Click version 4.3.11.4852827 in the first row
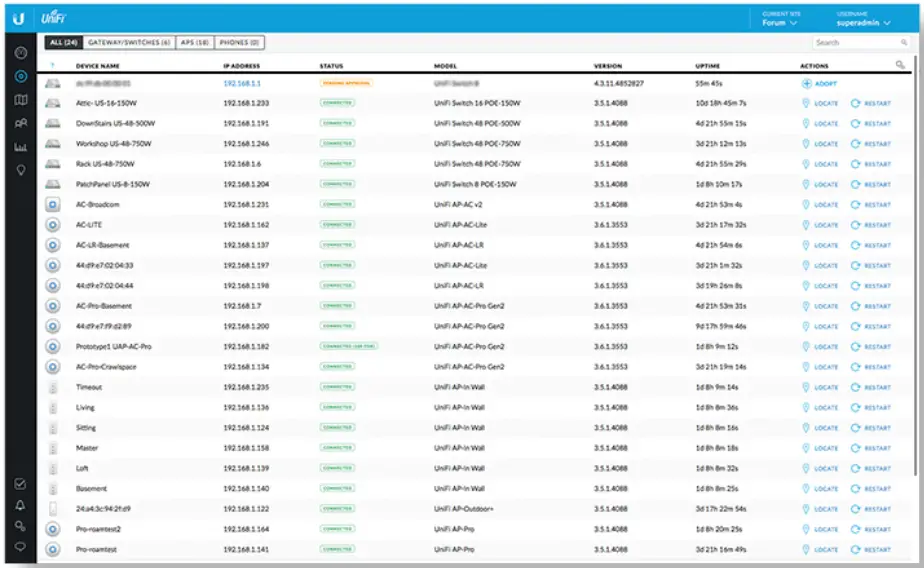Screen dimensions: 924x568 coord(618,84)
